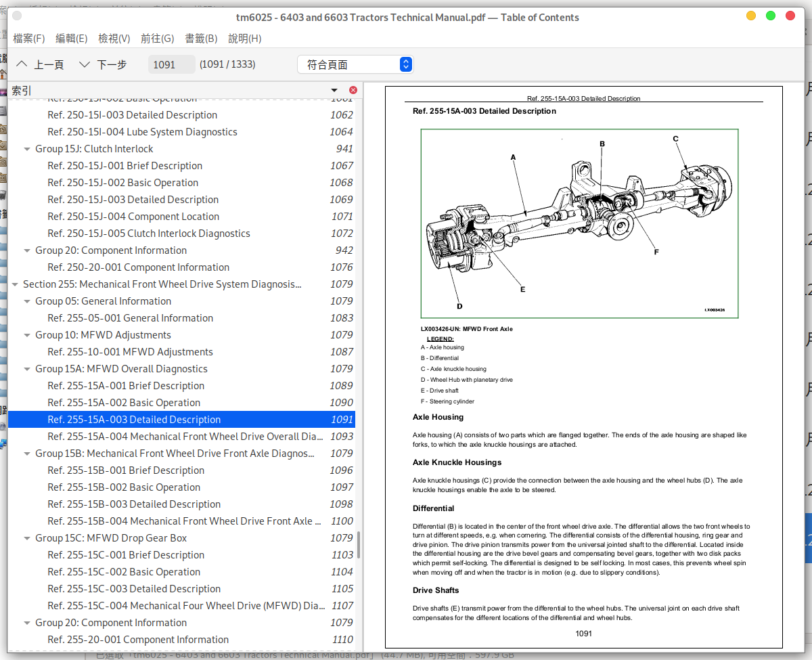The height and width of the screenshot is (660, 812).
Task: Click the page title Ref. 255-15A-003 Detailed Description
Action: click(484, 111)
